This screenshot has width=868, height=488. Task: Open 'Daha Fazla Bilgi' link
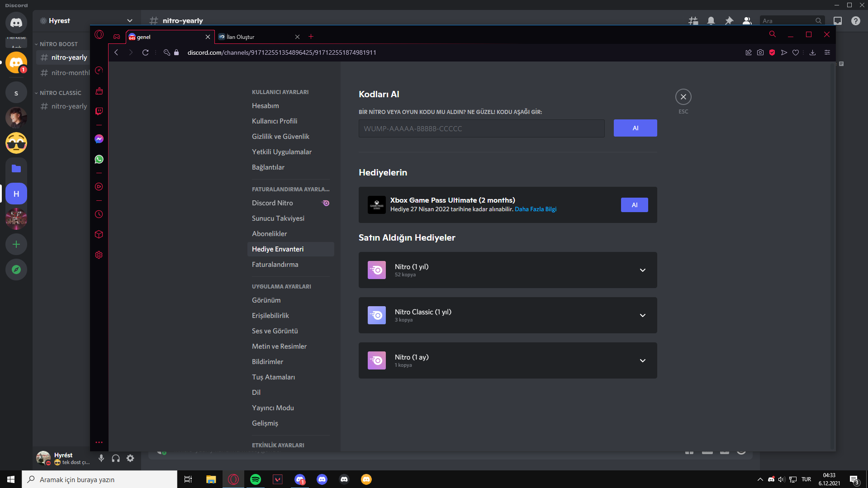(x=536, y=209)
